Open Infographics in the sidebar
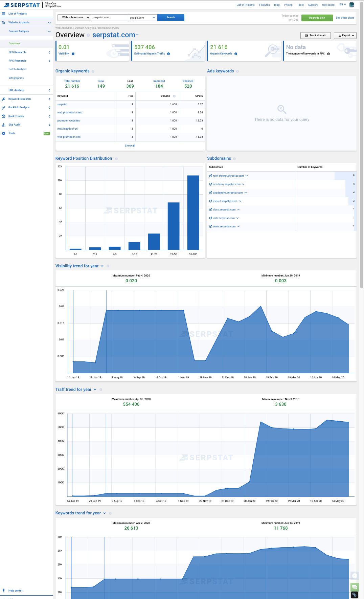This screenshot has height=599, width=364. [x=16, y=78]
